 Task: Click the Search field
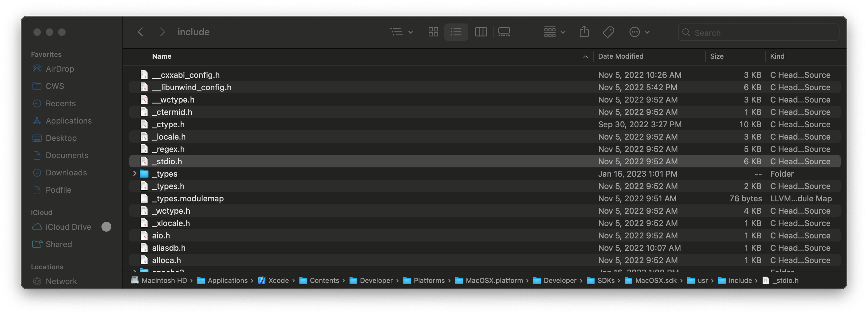[x=758, y=33]
